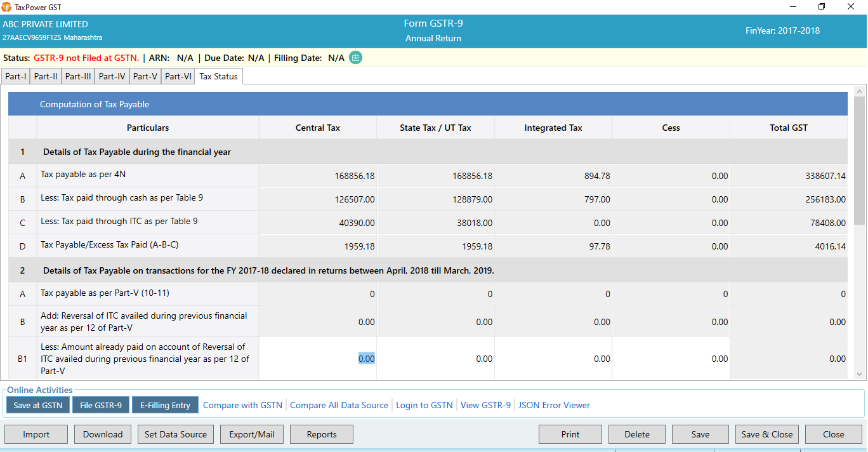Click the Save at GSTN button

point(38,405)
